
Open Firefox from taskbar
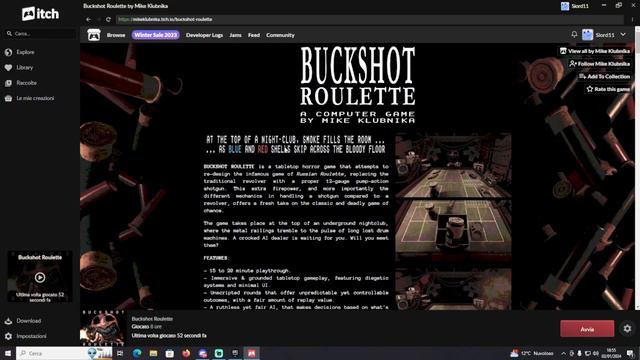tap(186, 353)
